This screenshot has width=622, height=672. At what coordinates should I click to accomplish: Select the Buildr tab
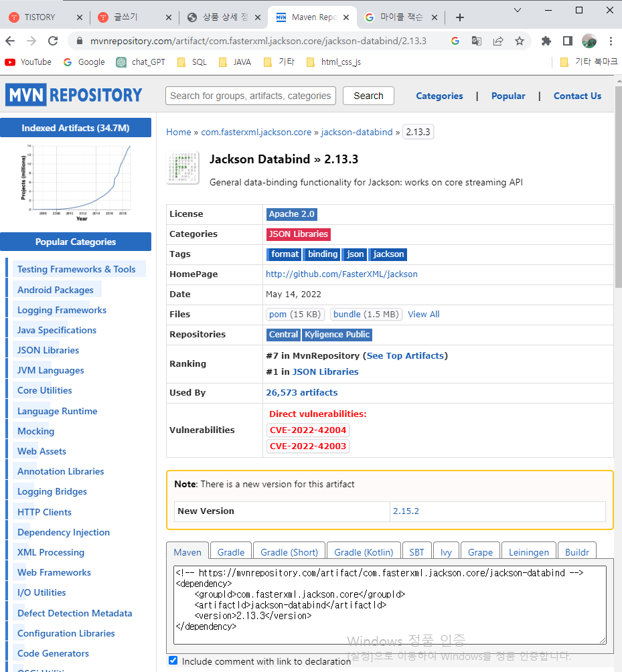coord(577,552)
